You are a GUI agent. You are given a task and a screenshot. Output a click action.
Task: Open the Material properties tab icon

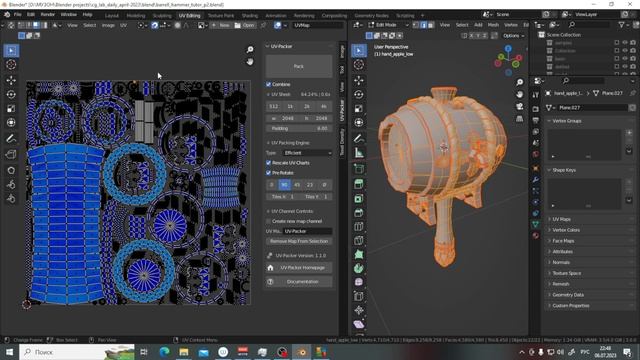(x=536, y=236)
